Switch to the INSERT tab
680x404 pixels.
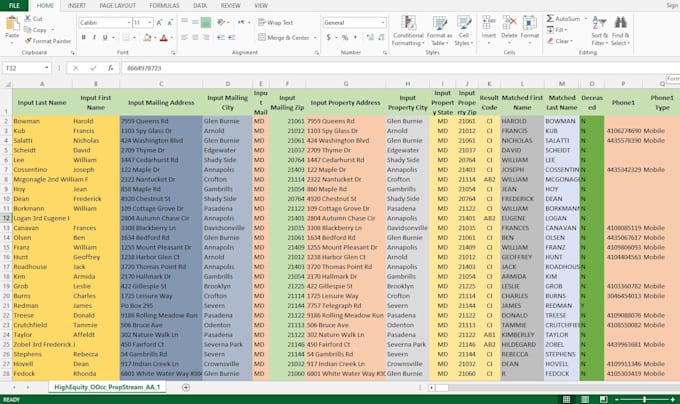click(77, 6)
